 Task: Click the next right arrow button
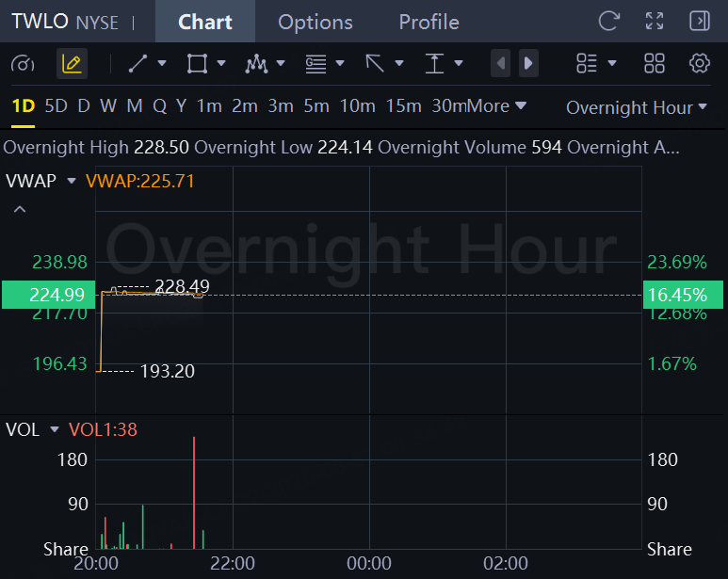point(528,63)
